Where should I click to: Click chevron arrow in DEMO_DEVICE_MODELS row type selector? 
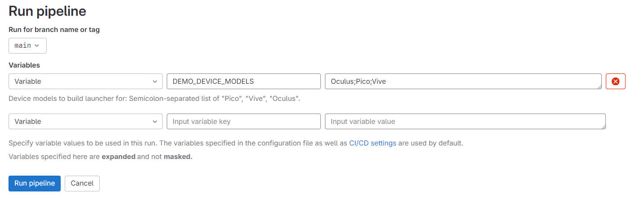point(155,82)
